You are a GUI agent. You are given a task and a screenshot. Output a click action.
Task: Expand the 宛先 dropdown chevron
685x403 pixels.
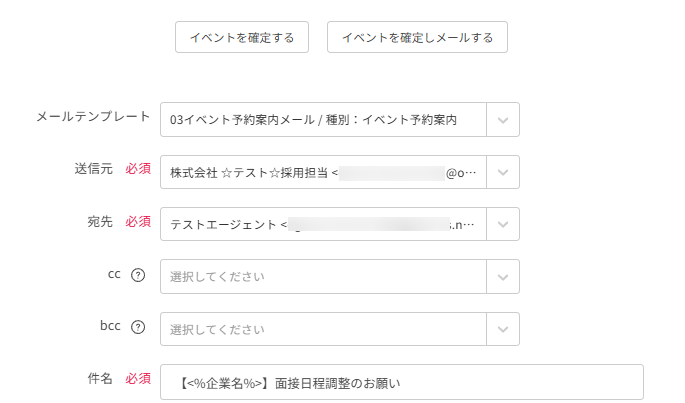point(503,224)
